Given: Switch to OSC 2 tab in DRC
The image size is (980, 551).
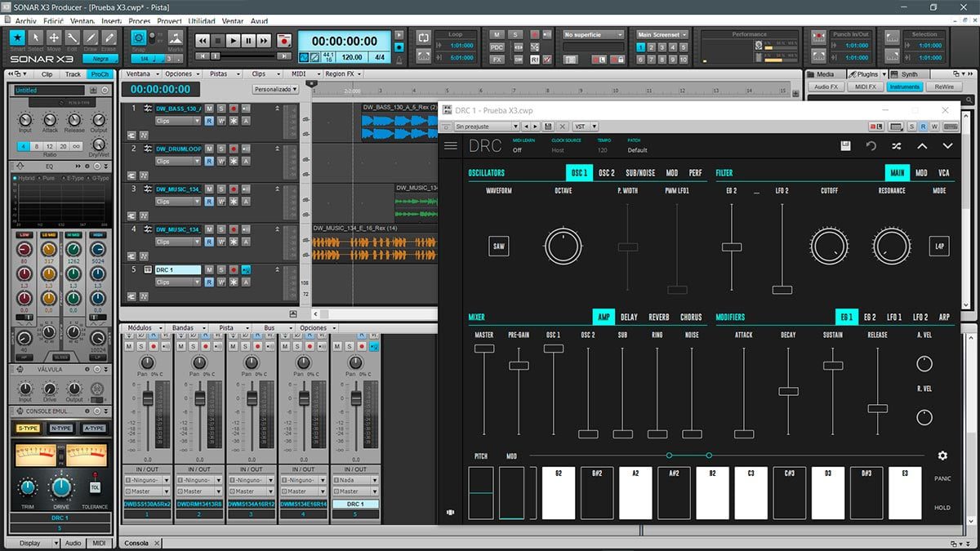Looking at the screenshot, I should [607, 173].
